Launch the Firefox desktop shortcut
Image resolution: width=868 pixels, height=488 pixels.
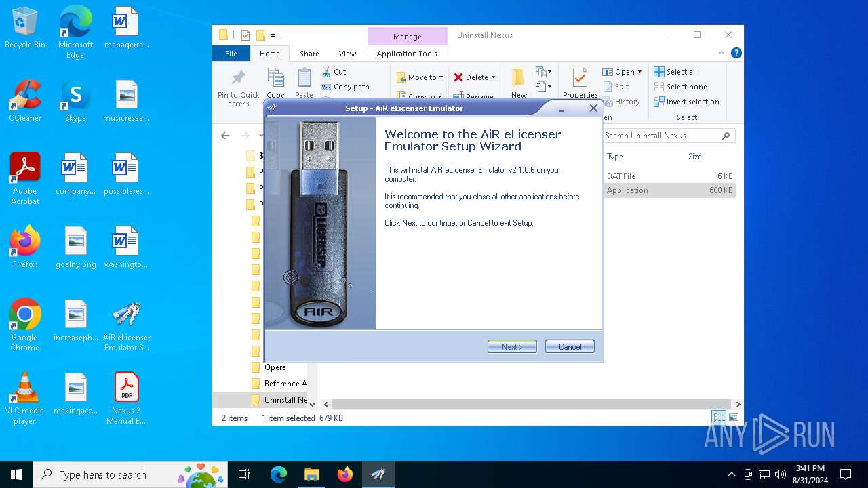pos(25,248)
